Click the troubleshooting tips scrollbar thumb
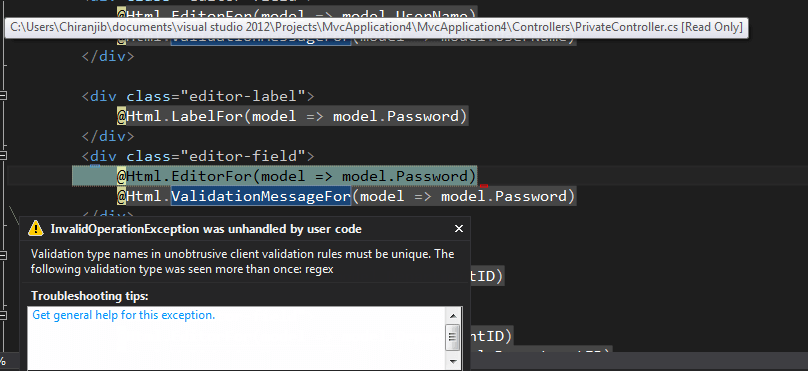The image size is (808, 371). (x=453, y=337)
